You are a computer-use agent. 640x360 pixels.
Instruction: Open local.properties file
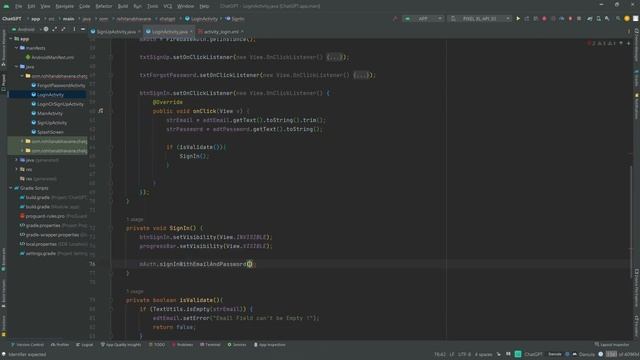[x=53, y=244]
